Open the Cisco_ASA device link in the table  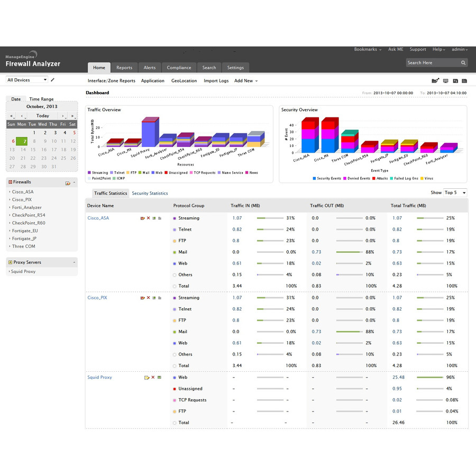click(x=98, y=218)
